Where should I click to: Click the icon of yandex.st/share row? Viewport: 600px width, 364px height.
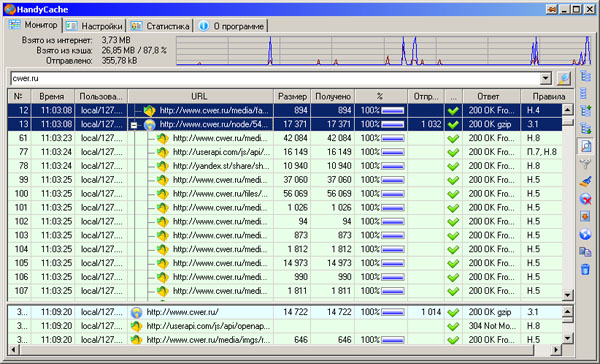click(163, 166)
